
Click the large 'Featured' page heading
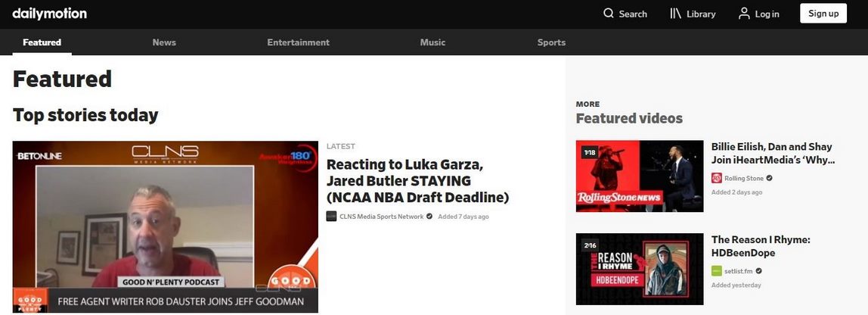(x=62, y=79)
